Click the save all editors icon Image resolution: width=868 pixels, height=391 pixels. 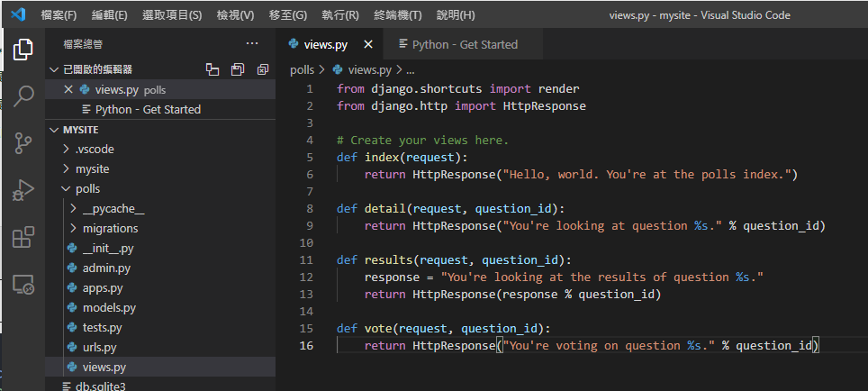238,69
